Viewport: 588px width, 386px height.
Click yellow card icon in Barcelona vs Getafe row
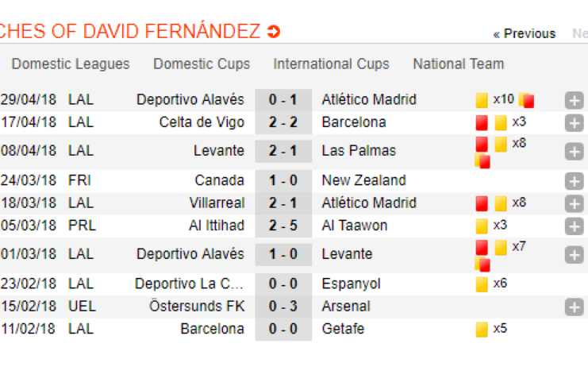(x=482, y=330)
